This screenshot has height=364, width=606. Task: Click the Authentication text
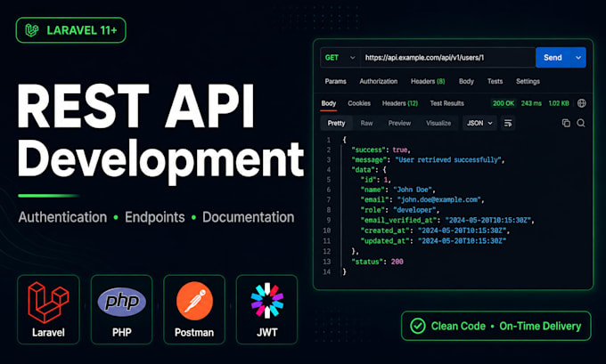62,217
